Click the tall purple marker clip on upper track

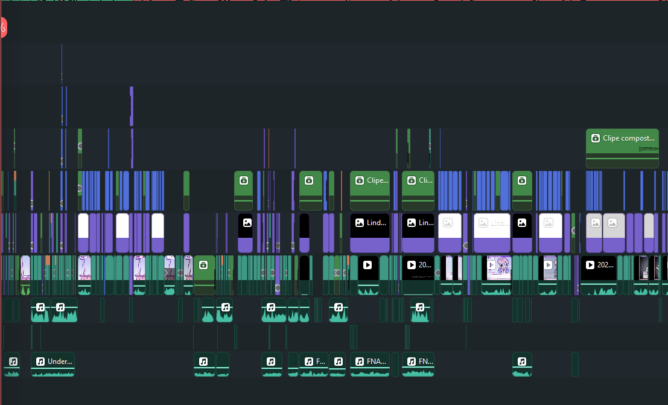(131, 110)
